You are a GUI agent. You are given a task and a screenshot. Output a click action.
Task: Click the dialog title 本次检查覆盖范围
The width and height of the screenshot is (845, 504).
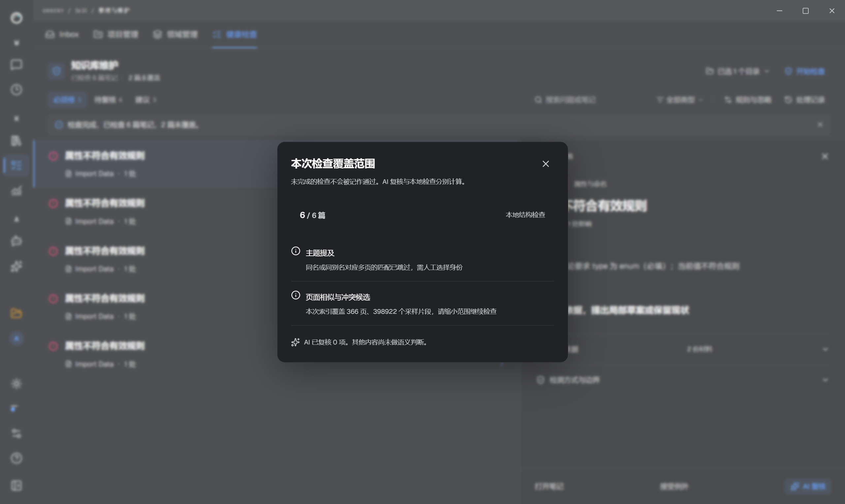coord(333,163)
